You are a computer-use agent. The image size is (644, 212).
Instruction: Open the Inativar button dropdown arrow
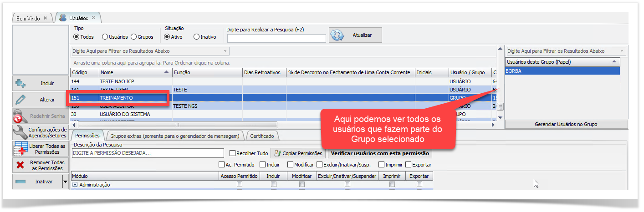tap(65, 182)
